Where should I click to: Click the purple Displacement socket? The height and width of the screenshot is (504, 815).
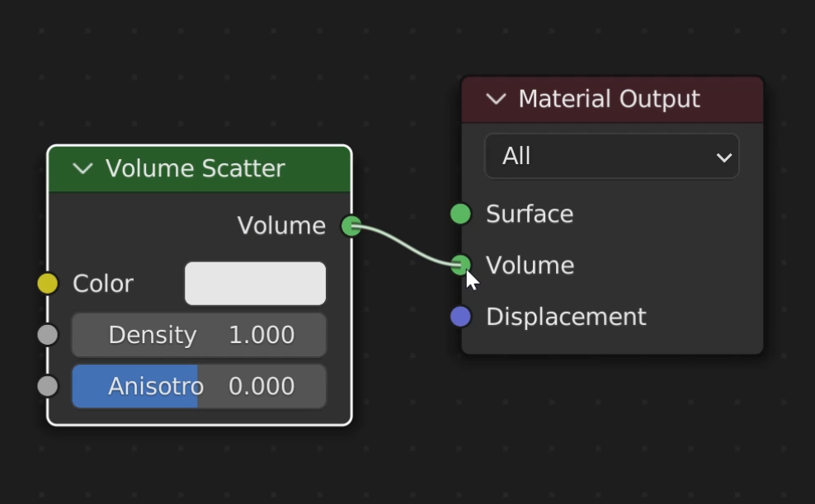tap(460, 317)
